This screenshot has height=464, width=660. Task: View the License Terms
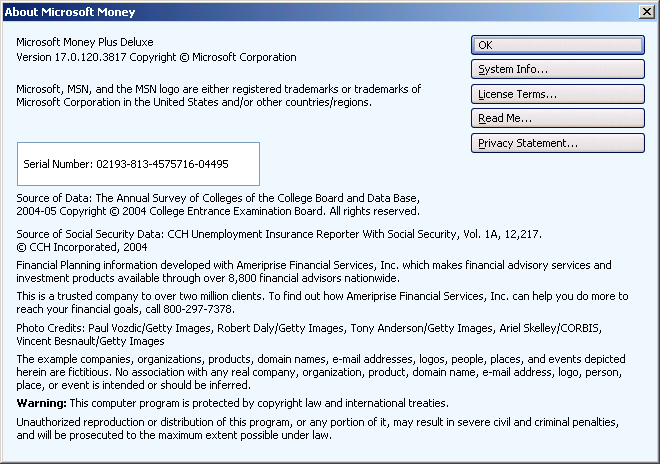558,94
